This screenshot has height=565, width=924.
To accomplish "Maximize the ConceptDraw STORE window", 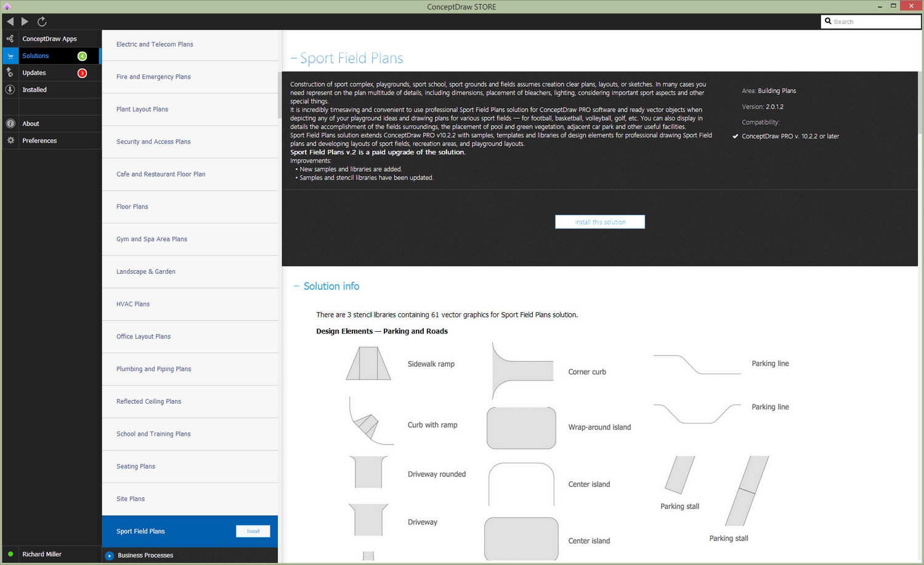I will click(893, 6).
